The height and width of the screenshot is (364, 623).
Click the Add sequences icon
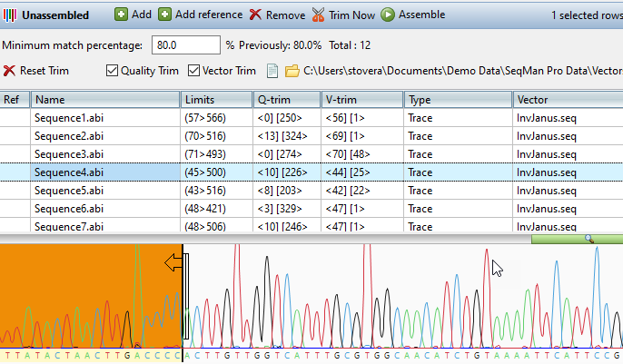click(x=121, y=15)
